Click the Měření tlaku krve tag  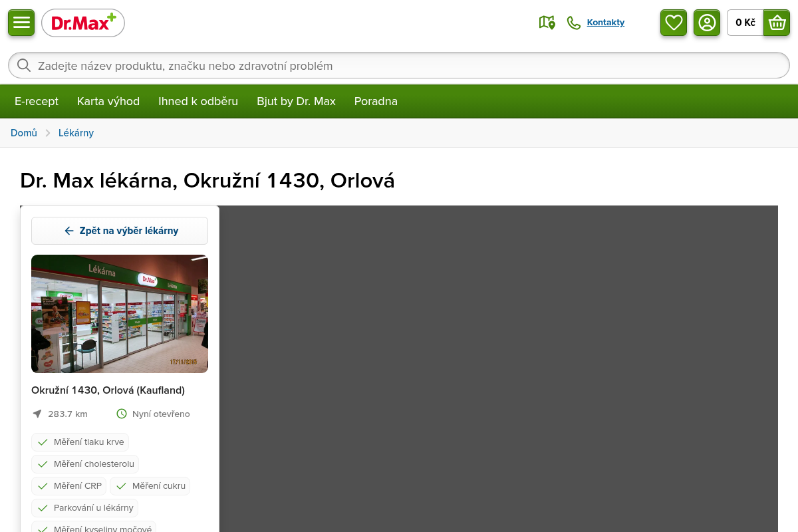click(x=80, y=442)
